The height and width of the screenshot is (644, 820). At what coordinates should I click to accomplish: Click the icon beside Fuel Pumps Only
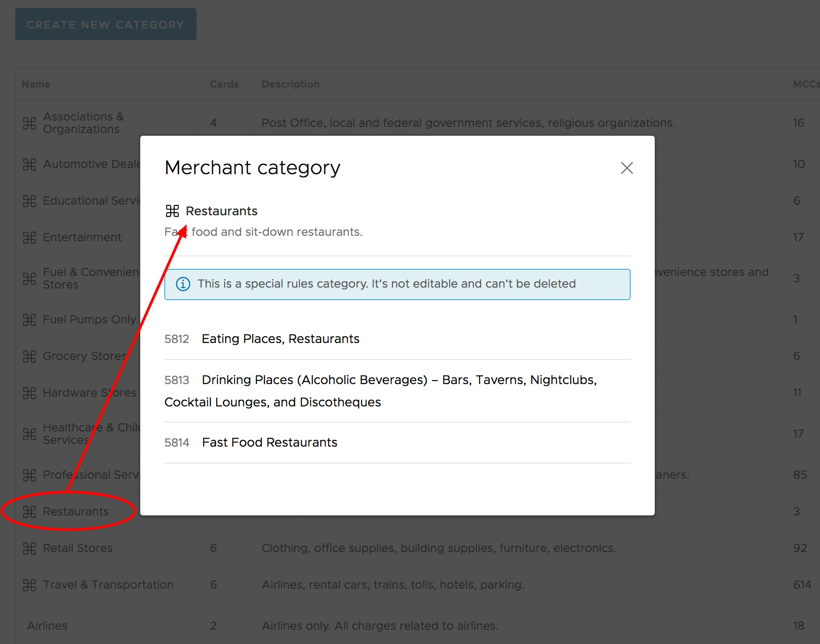(29, 319)
